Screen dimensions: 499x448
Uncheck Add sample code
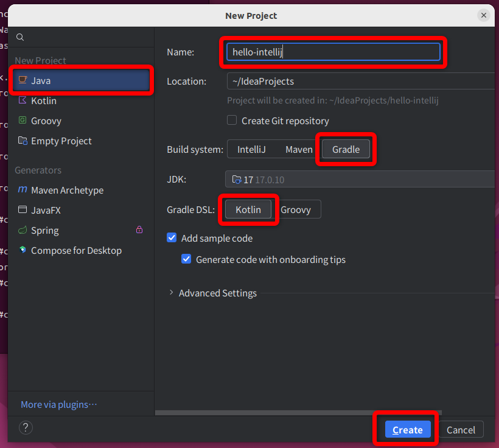[x=172, y=237]
